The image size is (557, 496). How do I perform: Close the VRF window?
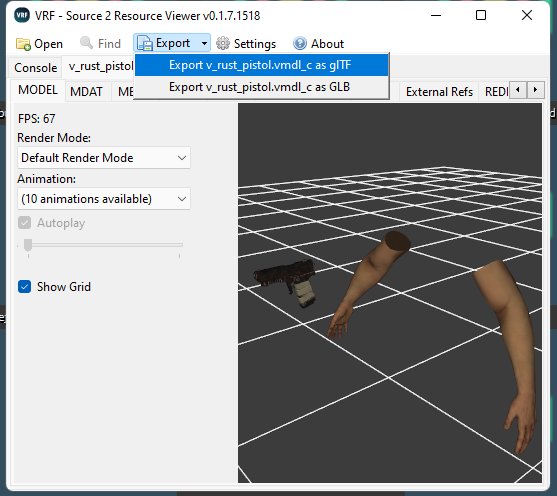527,15
